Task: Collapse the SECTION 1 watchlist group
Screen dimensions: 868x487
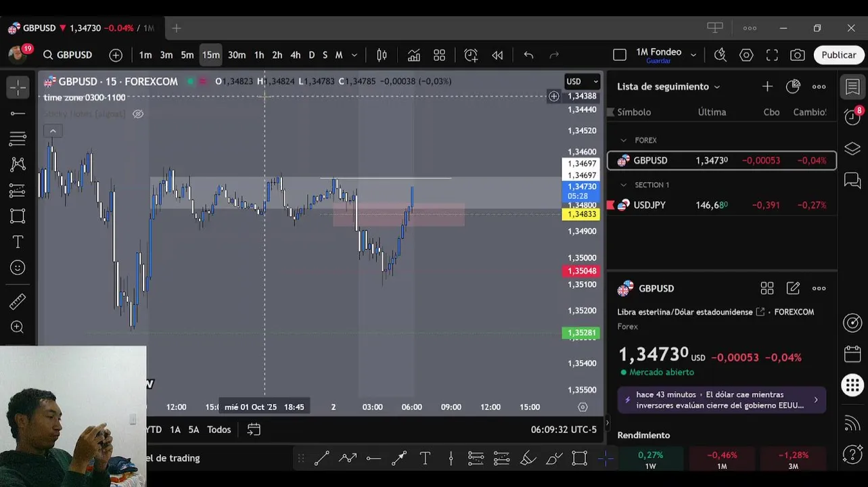Action: [623, 185]
